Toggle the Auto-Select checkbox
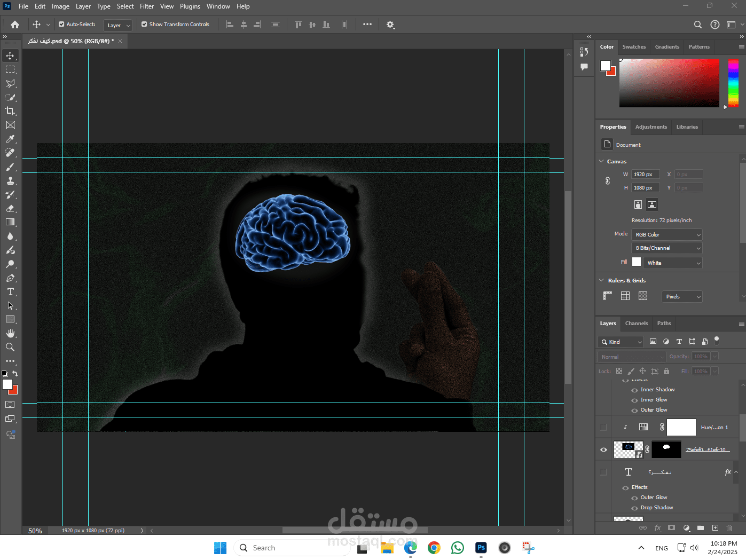 click(x=61, y=24)
